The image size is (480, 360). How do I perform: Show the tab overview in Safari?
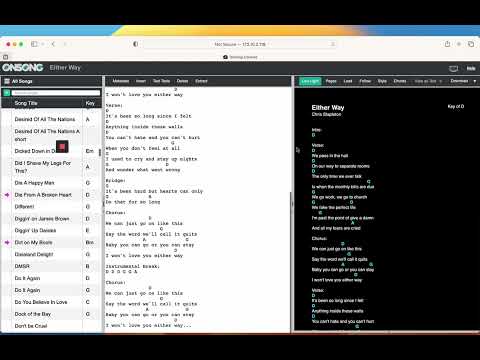tap(471, 44)
